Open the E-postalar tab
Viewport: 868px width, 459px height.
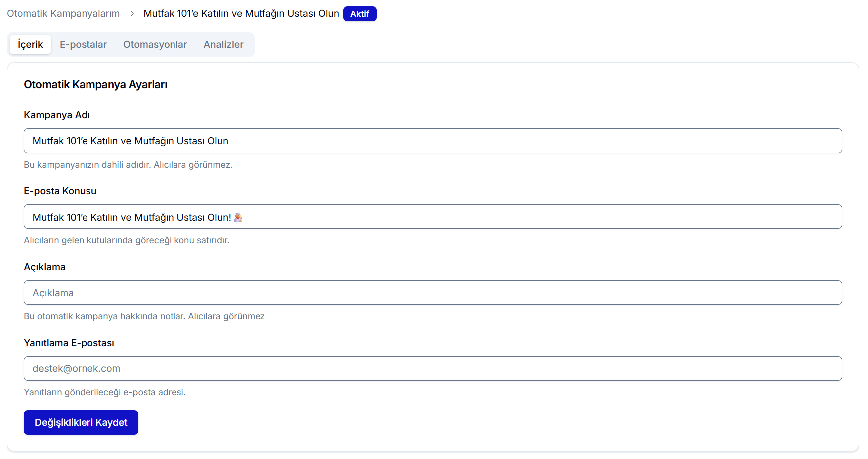(83, 44)
